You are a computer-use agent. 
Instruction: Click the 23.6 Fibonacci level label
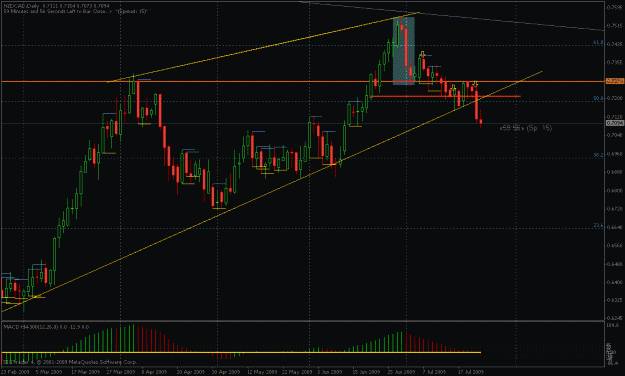click(x=598, y=225)
